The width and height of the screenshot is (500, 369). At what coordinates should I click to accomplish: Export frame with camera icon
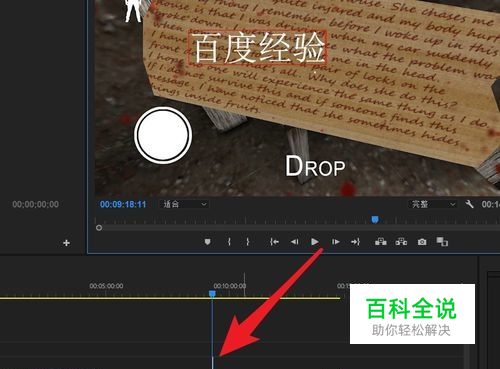click(422, 242)
